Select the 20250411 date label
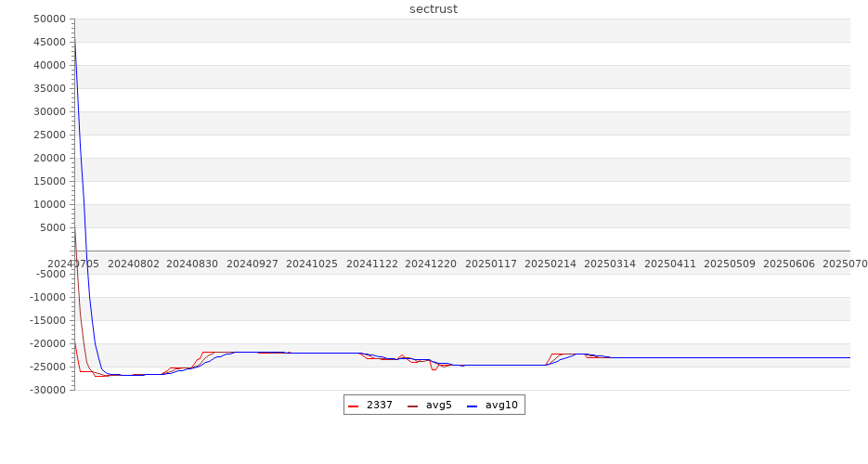 click(x=670, y=264)
